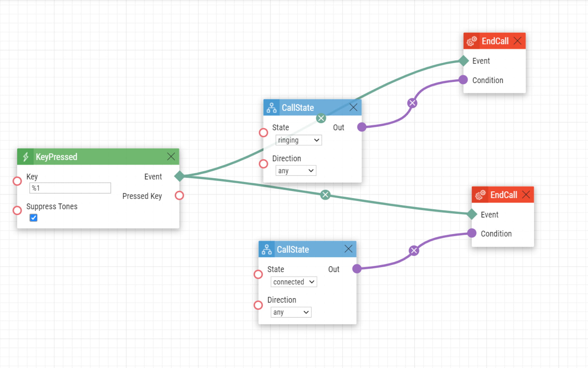Screen dimensions: 588x368
Task: Toggle the Suppress Tones checkbox
Action: pos(33,218)
